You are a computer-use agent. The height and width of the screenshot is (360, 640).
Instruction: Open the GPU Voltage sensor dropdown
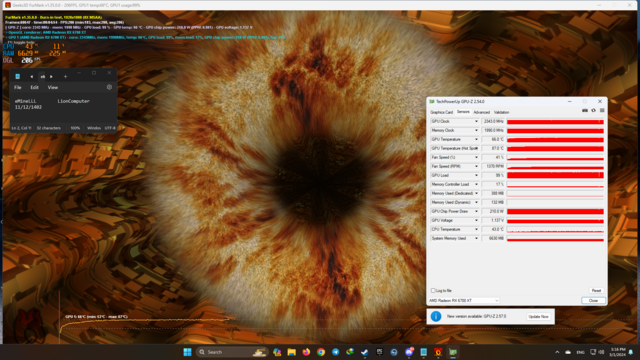(x=476, y=220)
